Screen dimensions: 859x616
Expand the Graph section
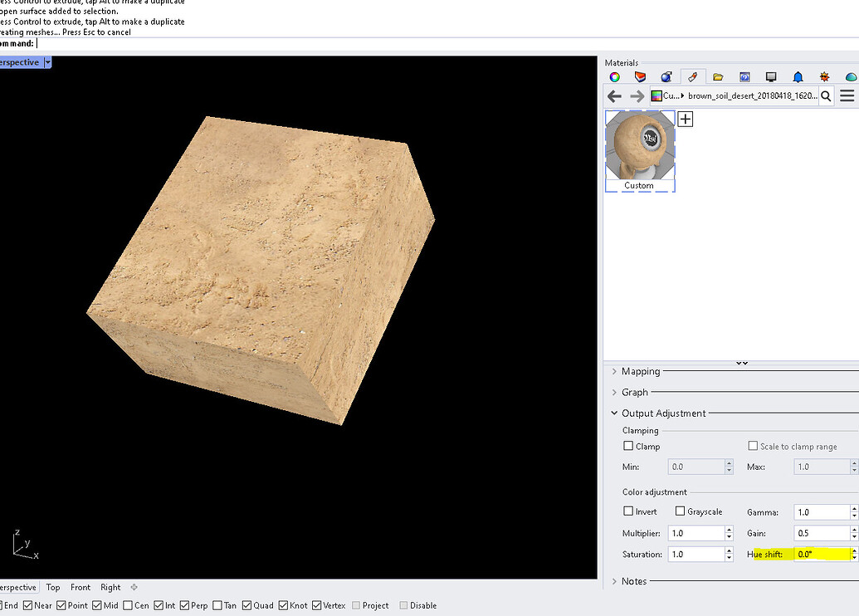[614, 392]
